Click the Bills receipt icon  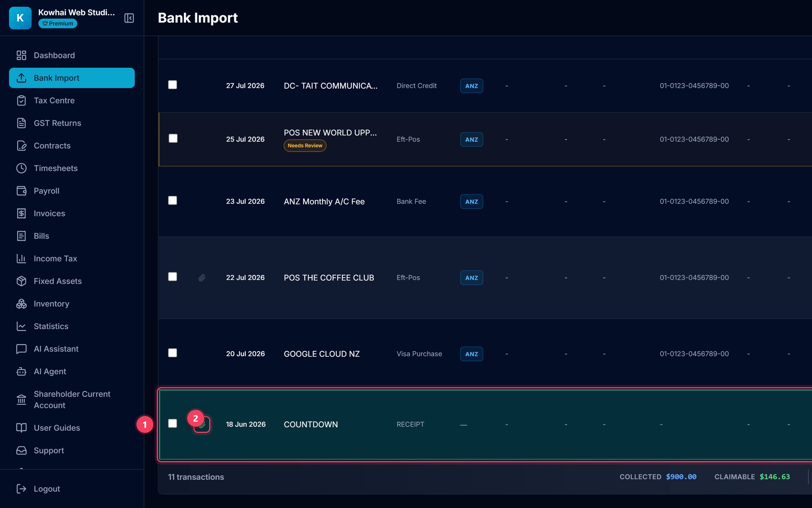point(21,236)
